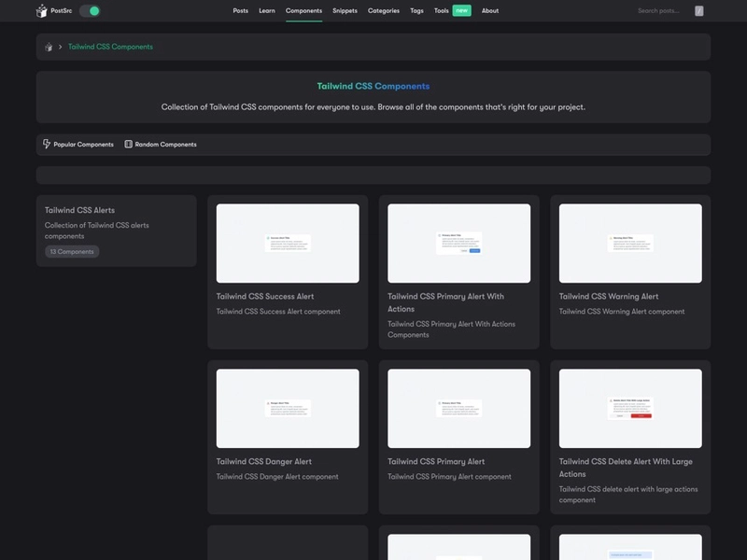Open the Posts menu item

tap(241, 11)
